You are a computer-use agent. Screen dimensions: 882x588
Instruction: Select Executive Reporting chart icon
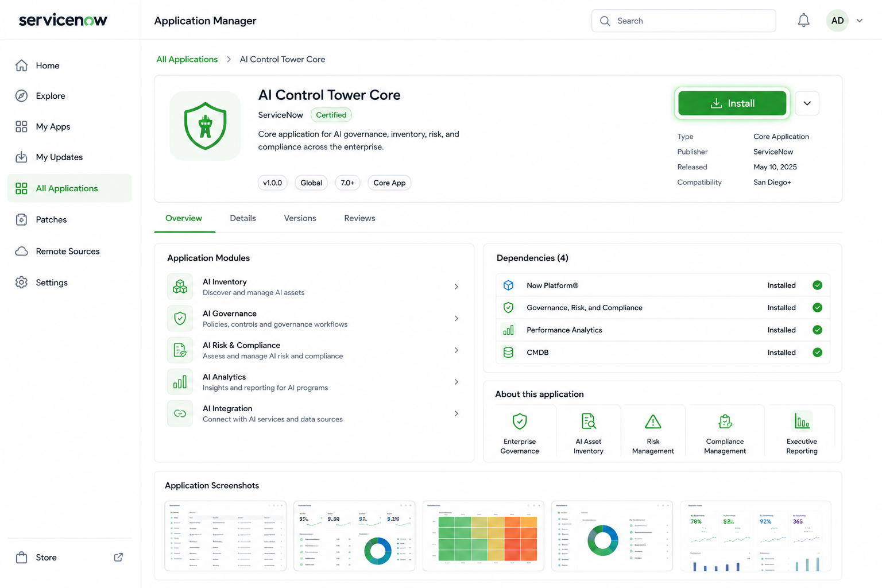tap(802, 421)
